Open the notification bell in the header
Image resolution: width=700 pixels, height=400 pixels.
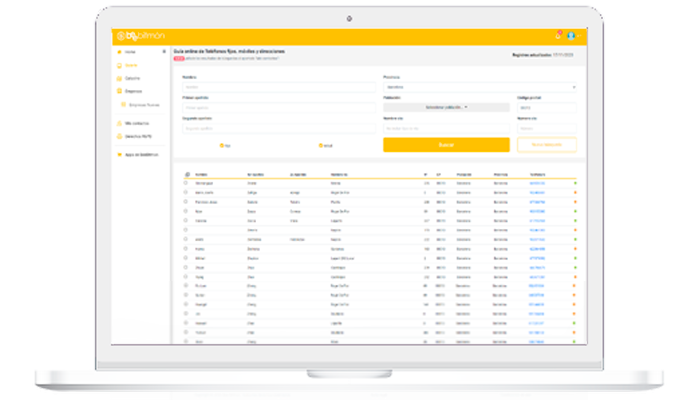(558, 36)
